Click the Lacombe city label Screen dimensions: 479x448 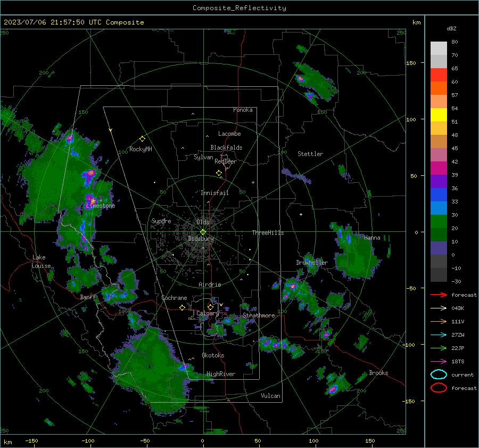point(229,134)
